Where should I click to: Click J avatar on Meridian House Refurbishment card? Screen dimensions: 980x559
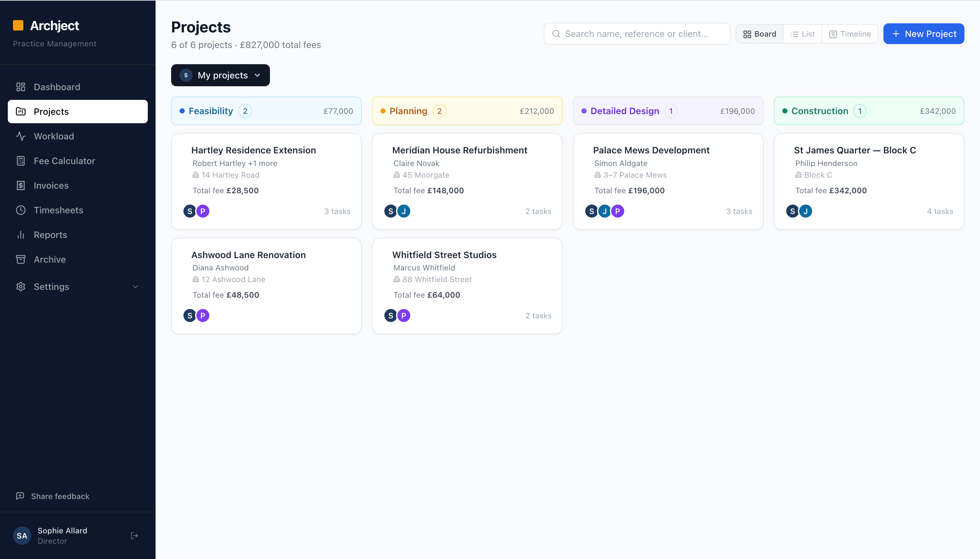click(x=404, y=211)
